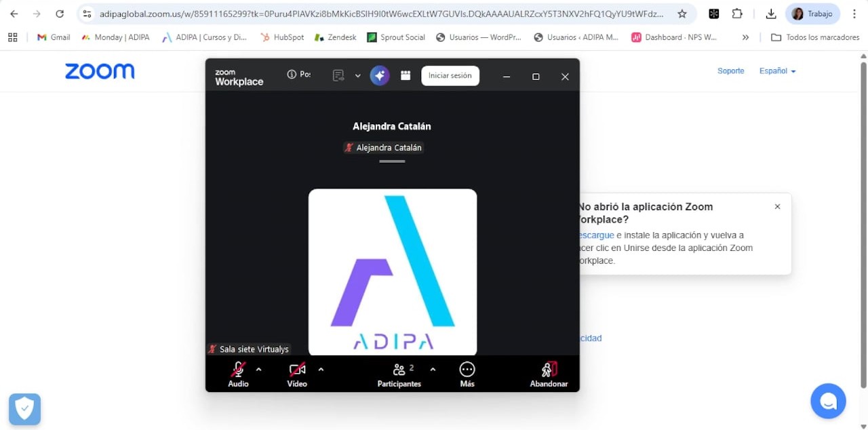Open the Monday | ADIPA bookmark
Viewport: 868px width, 430px height.
[x=115, y=37]
